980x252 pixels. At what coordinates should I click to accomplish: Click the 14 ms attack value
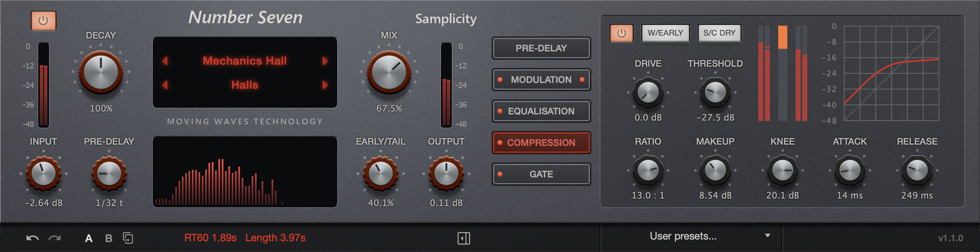(850, 196)
